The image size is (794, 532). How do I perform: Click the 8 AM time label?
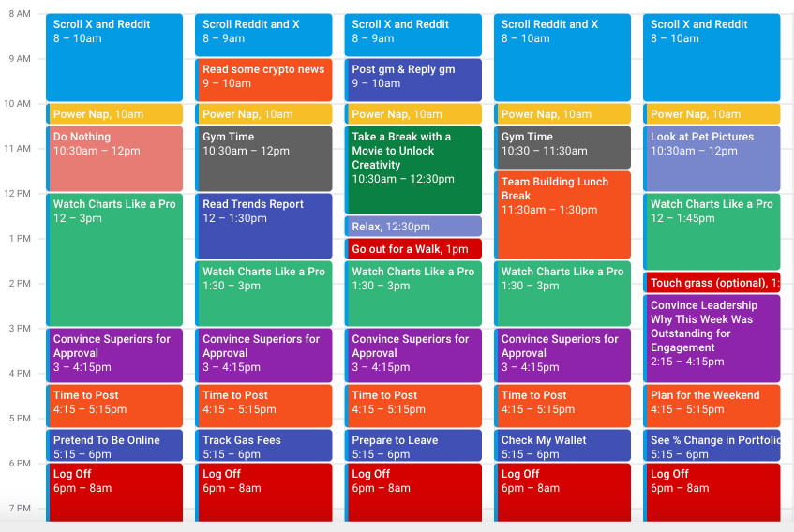click(20, 14)
